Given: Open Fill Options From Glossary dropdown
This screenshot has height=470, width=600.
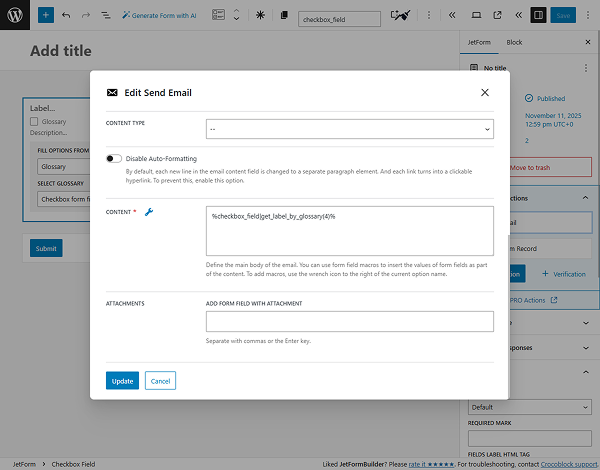Looking at the screenshot, I should click(x=64, y=166).
